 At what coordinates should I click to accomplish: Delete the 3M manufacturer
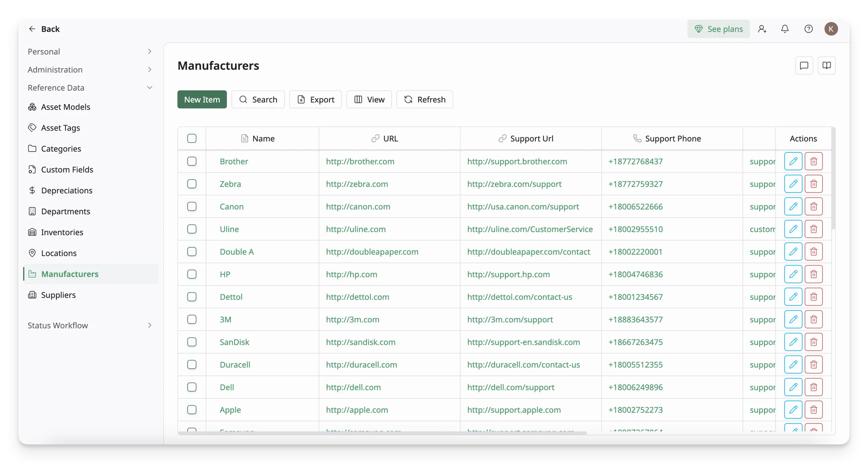813,319
